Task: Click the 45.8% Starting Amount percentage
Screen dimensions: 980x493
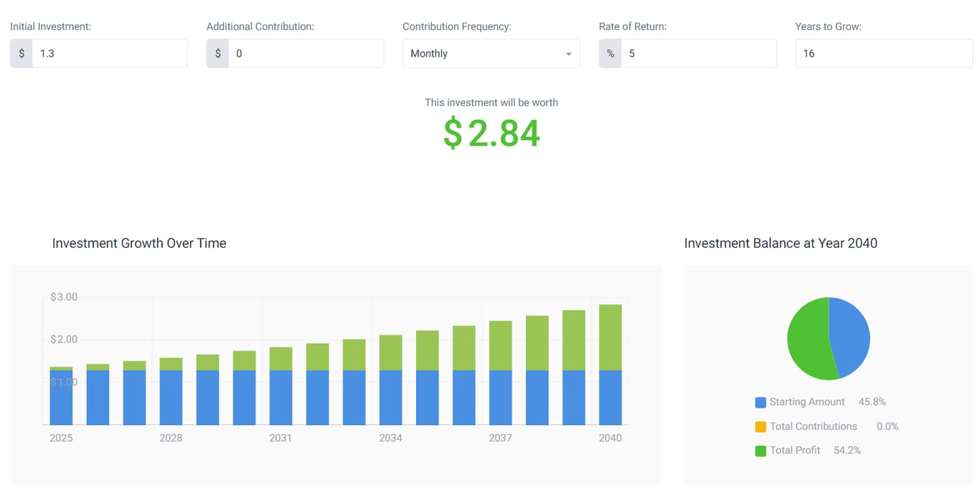Action: [872, 402]
